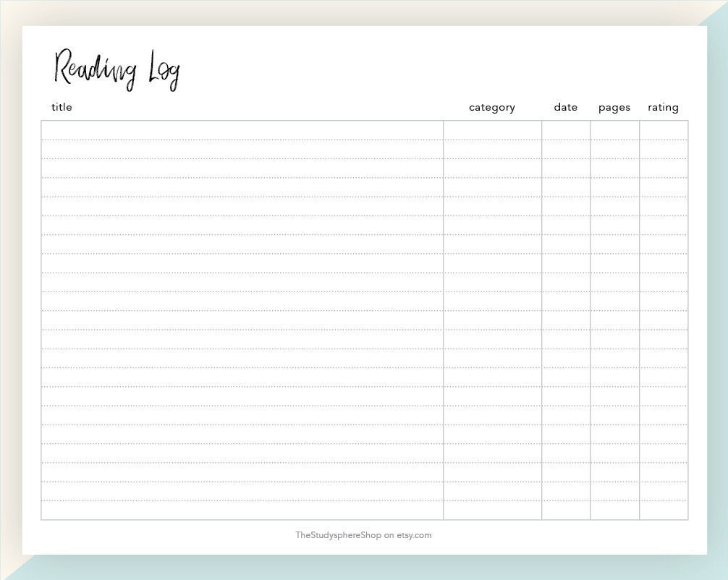
Task: Click the first cell under date
Action: (565, 130)
